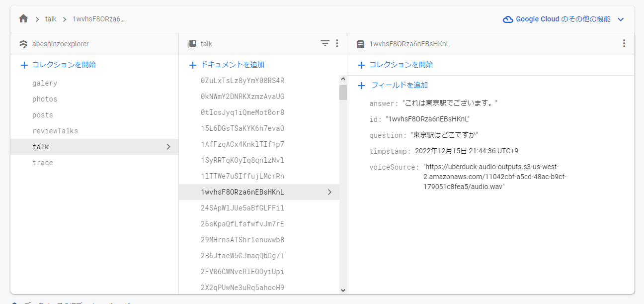Expand chevron beside selected document 1wvhsF8ORza6nEBsHKnL

[x=329, y=192]
